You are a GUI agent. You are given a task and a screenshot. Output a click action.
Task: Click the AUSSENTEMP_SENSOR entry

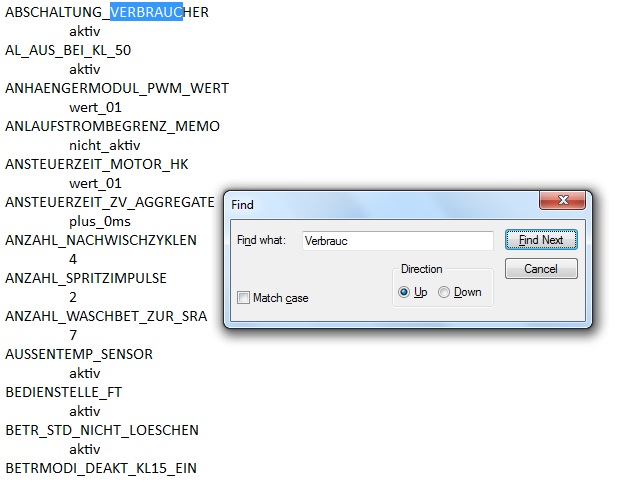pos(79,354)
